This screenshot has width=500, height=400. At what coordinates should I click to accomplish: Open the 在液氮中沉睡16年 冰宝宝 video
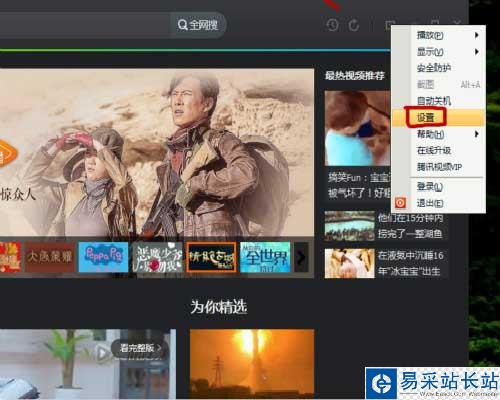pos(410,263)
